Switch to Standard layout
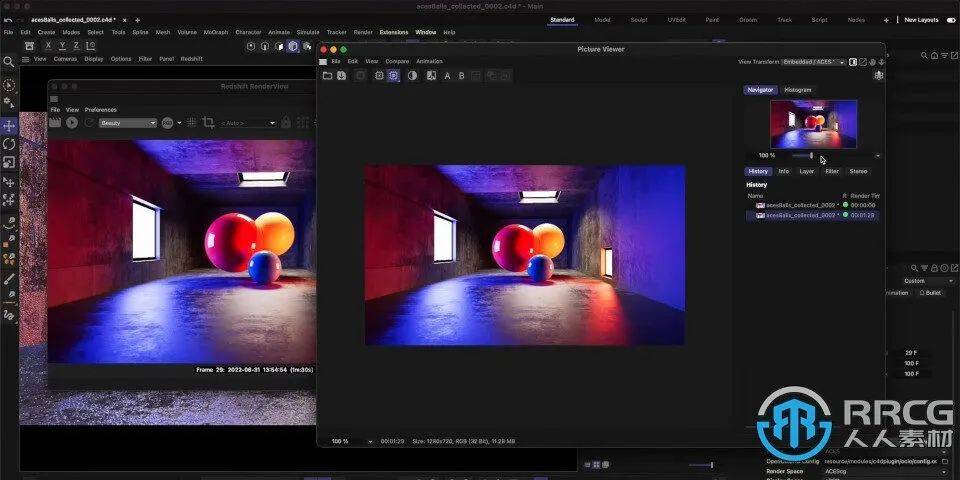 pyautogui.click(x=562, y=20)
